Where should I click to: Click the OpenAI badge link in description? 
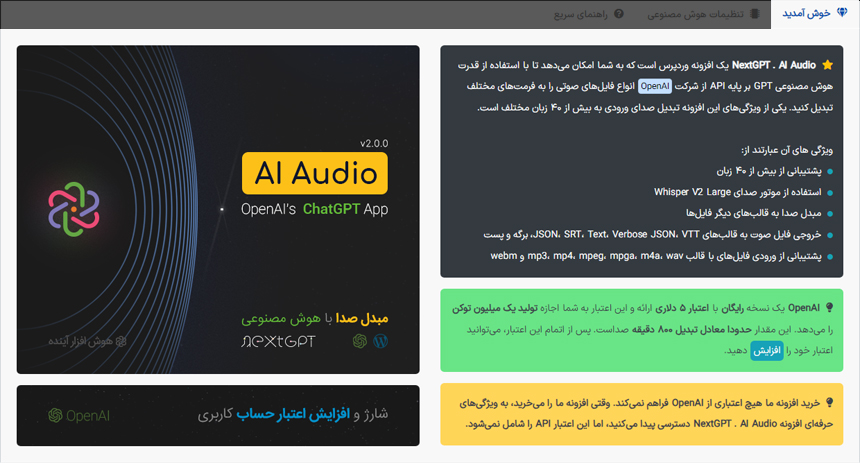655,86
